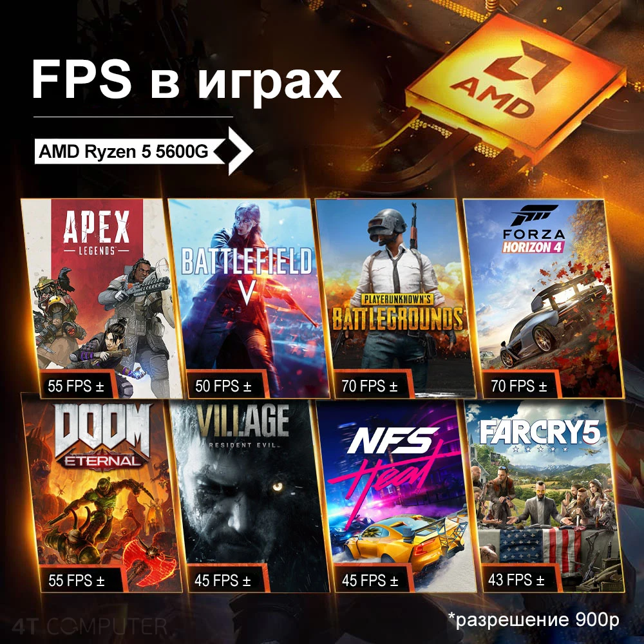Click the 45 FPS badge on NFS Heat

[370, 580]
